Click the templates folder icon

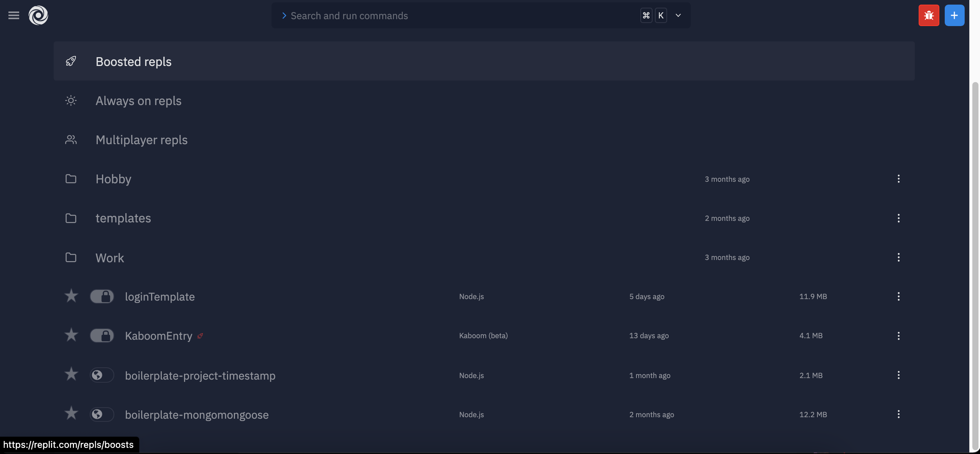(x=71, y=218)
